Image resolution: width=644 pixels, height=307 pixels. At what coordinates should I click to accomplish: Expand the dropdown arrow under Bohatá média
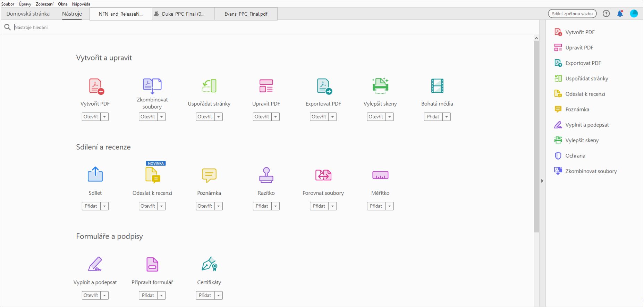[447, 117]
